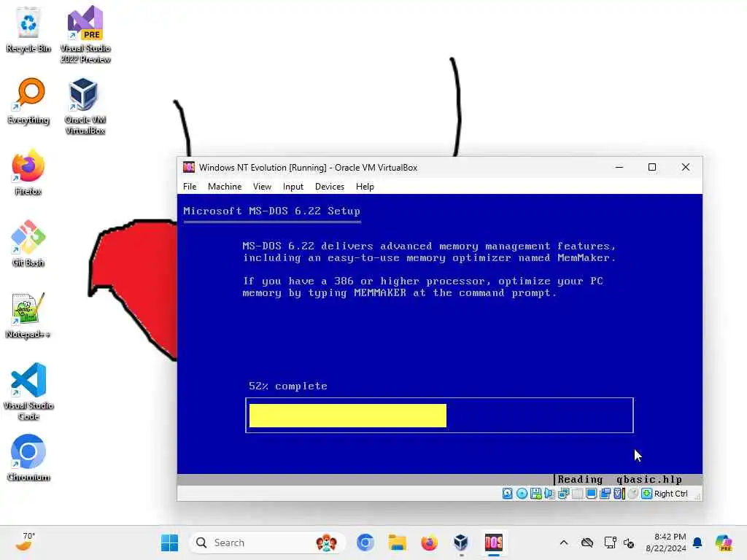Image resolution: width=747 pixels, height=560 pixels.
Task: Open File Explorer from the taskbar
Action: (x=398, y=542)
